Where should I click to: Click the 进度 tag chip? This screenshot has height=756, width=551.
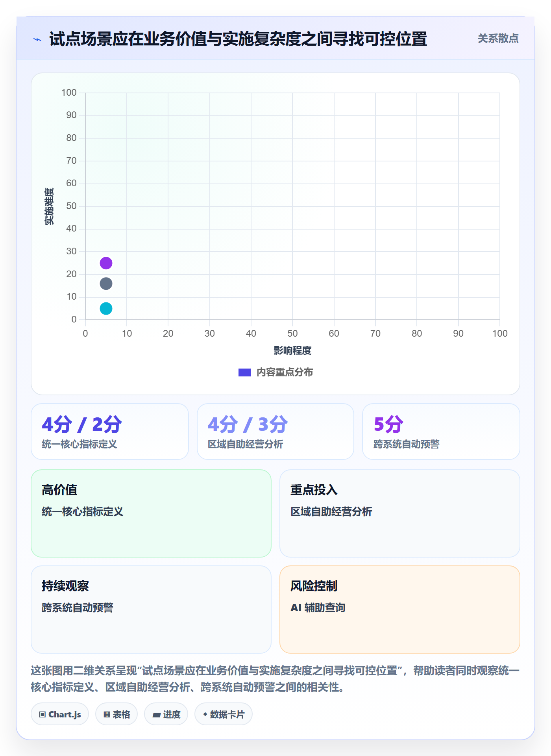pos(166,714)
